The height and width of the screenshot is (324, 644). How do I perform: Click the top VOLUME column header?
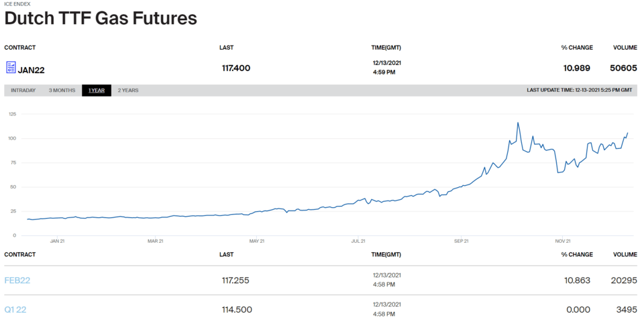tap(625, 48)
